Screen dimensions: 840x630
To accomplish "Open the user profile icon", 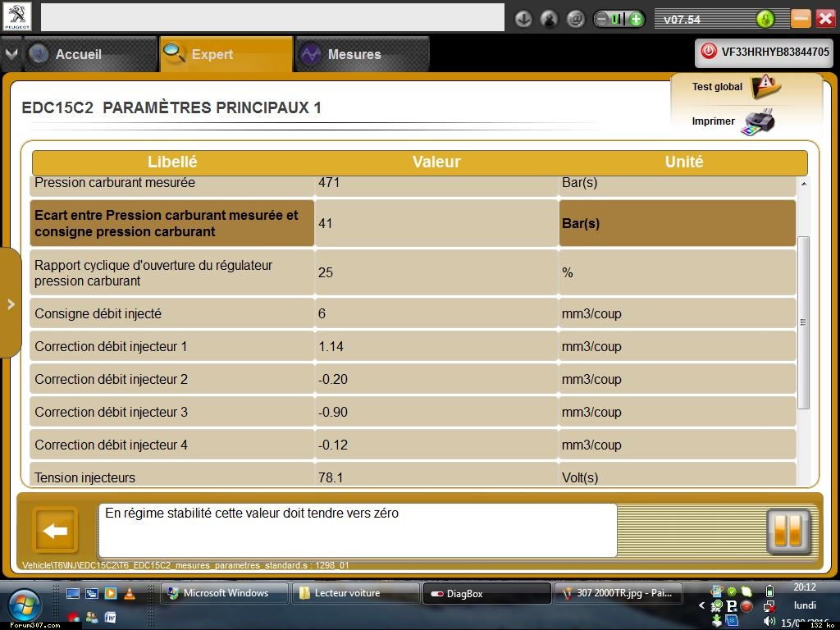I will point(550,19).
